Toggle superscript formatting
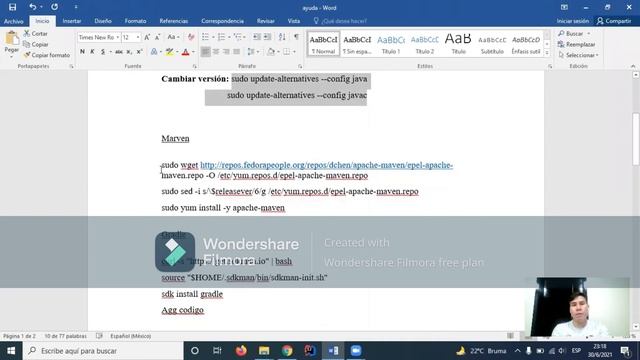Image resolution: width=640 pixels, height=360 pixels. (x=140, y=52)
